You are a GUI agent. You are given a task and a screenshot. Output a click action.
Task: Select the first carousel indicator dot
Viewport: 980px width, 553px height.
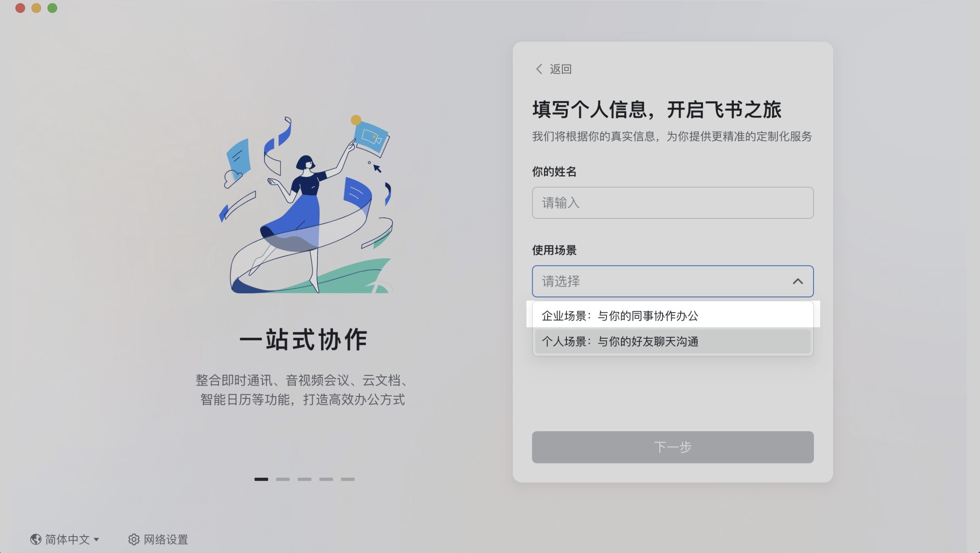coord(262,479)
